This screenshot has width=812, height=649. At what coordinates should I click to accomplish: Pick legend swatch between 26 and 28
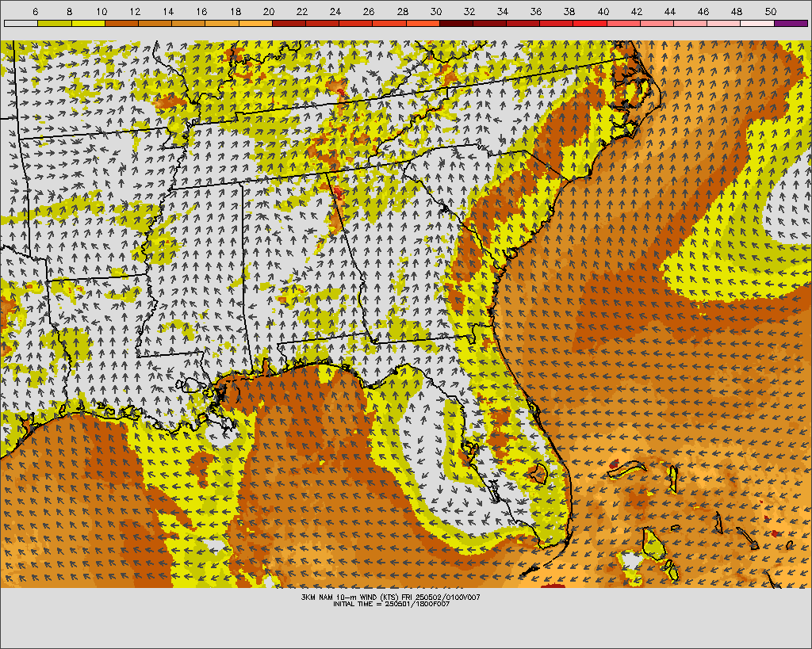click(x=389, y=23)
